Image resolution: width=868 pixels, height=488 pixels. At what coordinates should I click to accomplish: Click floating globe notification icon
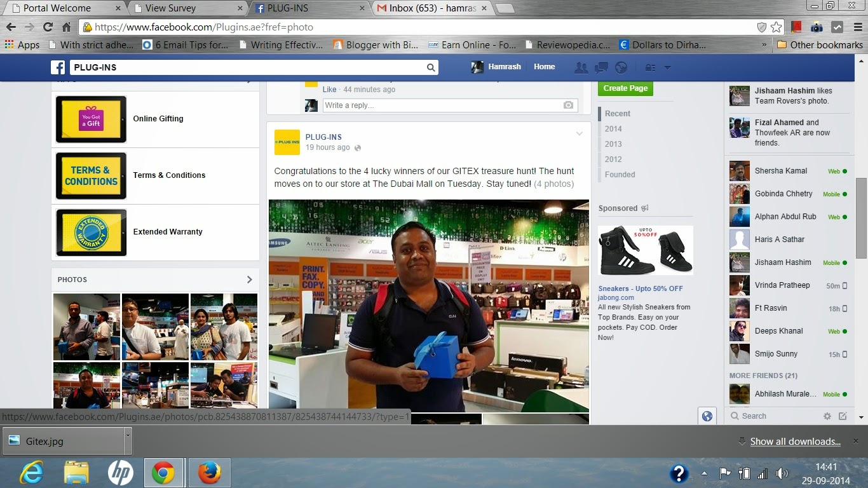[x=707, y=416]
